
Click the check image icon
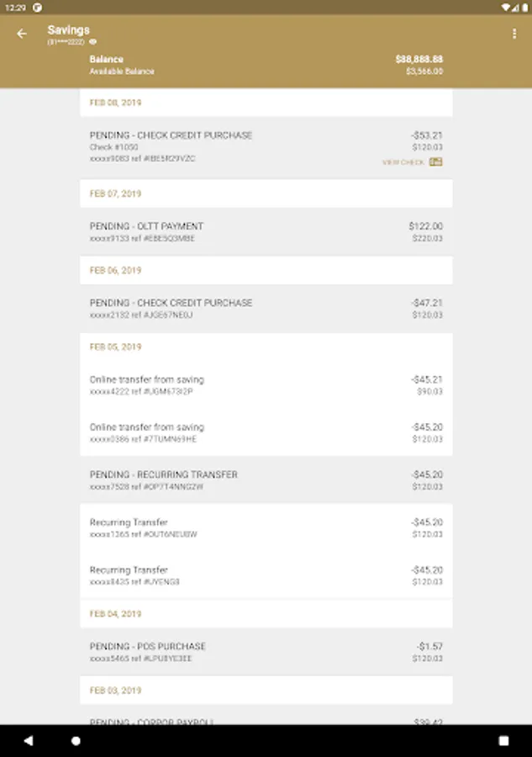click(435, 161)
